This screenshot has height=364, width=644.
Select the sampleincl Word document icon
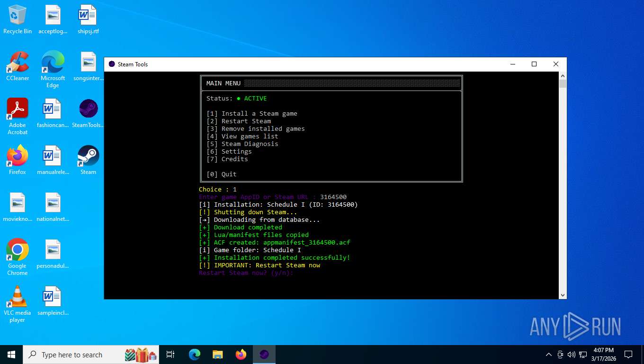click(53, 301)
